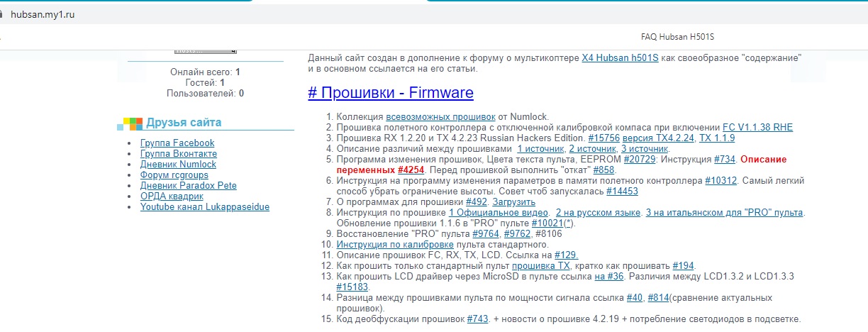Open the ОРДА квадрик sidebar link
The height and width of the screenshot is (332, 868).
point(172,197)
